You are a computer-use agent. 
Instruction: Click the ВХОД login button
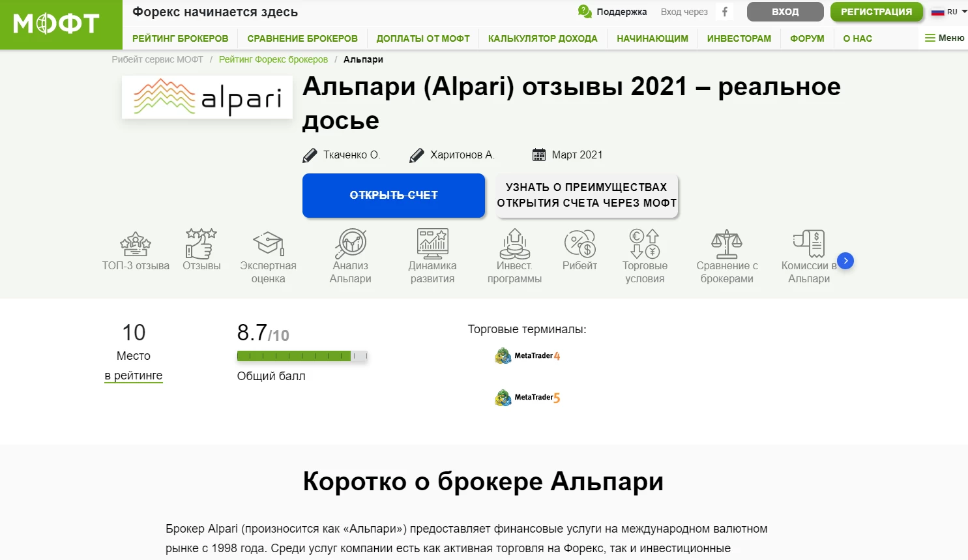point(785,12)
